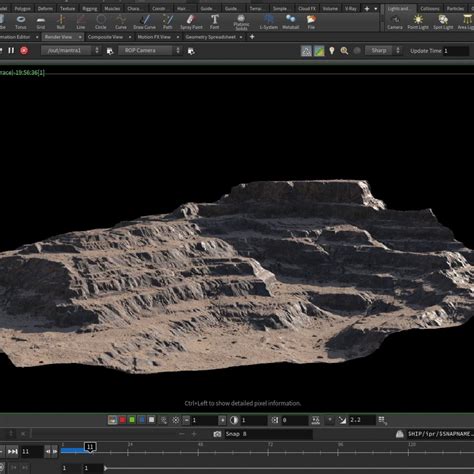Open the Cloud FX shelf tab
474x474 pixels.
pos(307,9)
